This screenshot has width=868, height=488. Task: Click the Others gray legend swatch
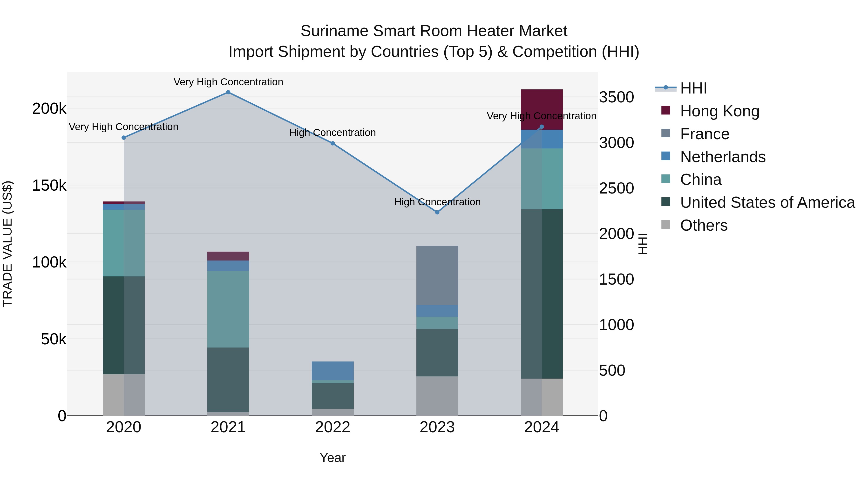click(x=666, y=225)
